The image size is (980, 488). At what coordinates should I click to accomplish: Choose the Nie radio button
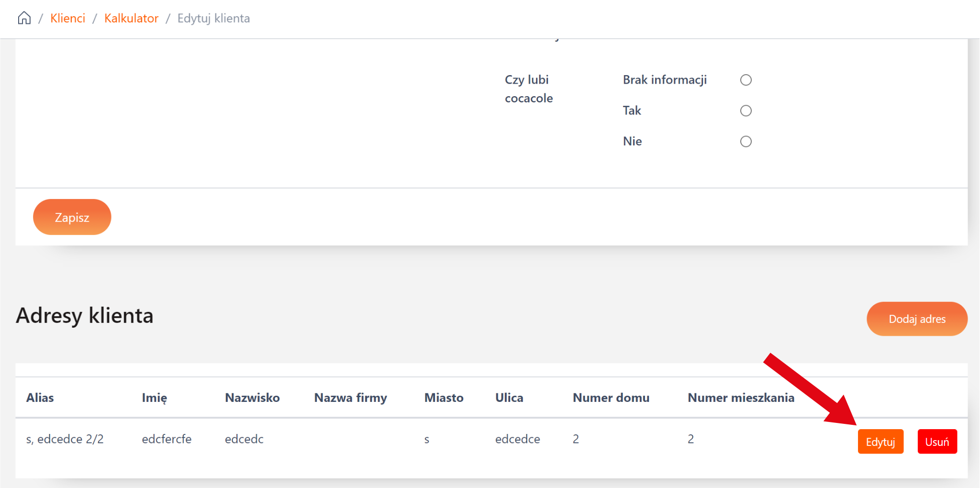pos(746,142)
